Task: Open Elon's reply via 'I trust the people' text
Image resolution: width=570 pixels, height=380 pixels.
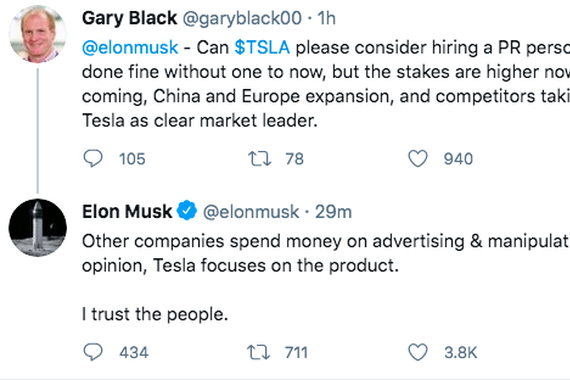Action: click(x=155, y=314)
